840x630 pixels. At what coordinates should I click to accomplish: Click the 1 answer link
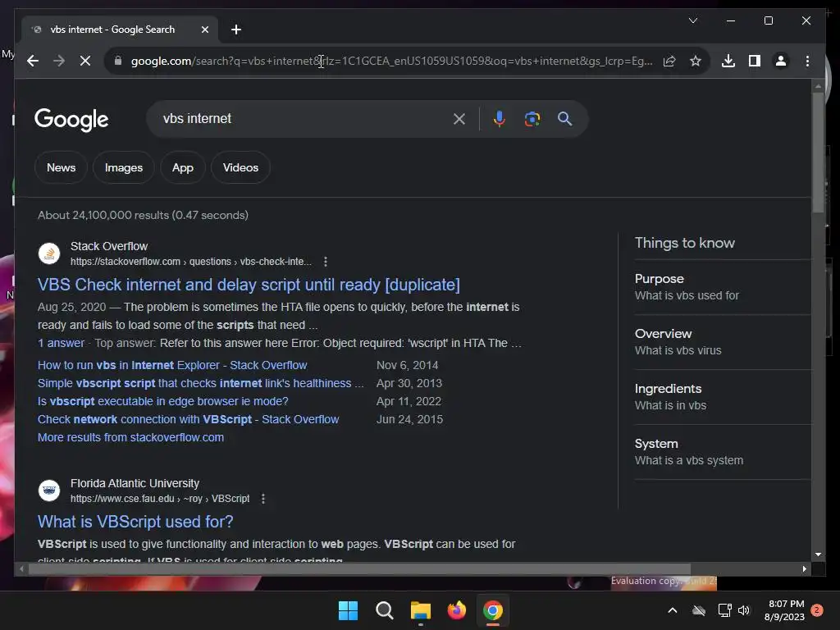pyautogui.click(x=61, y=343)
